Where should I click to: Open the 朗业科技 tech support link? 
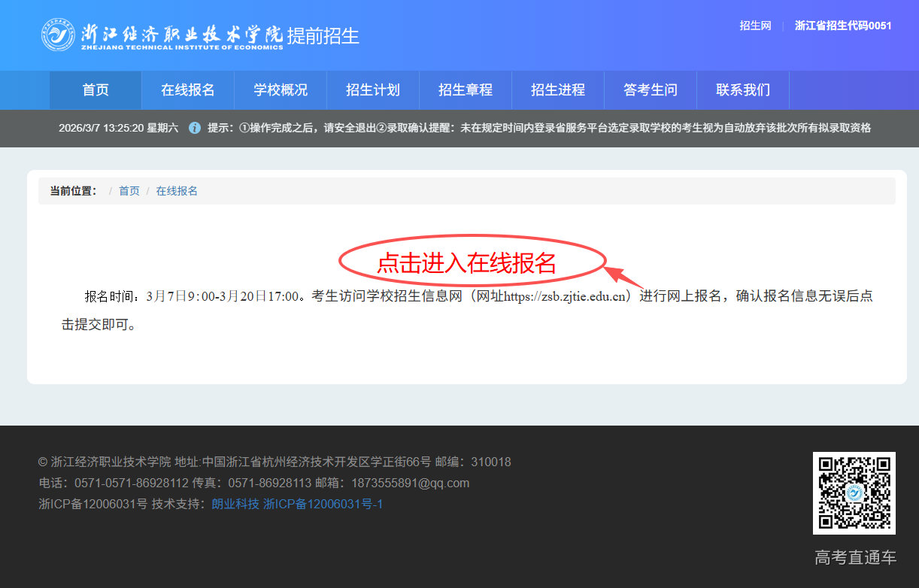click(x=235, y=504)
